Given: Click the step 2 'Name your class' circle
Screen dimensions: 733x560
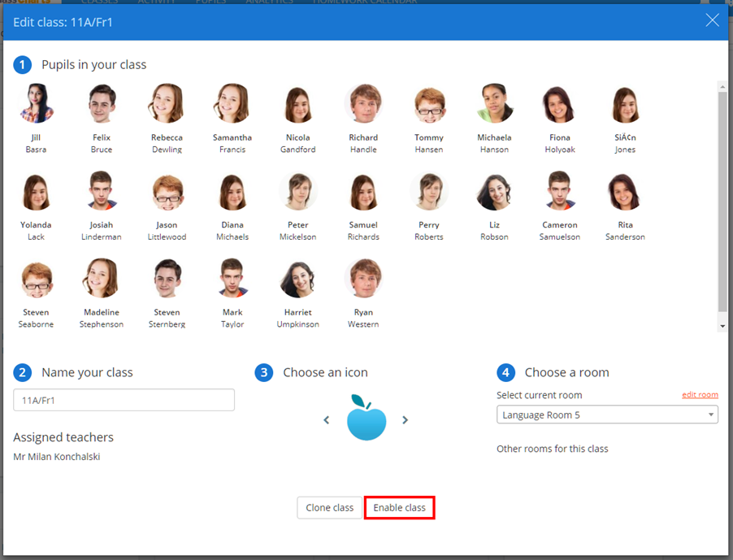Looking at the screenshot, I should 22,372.
